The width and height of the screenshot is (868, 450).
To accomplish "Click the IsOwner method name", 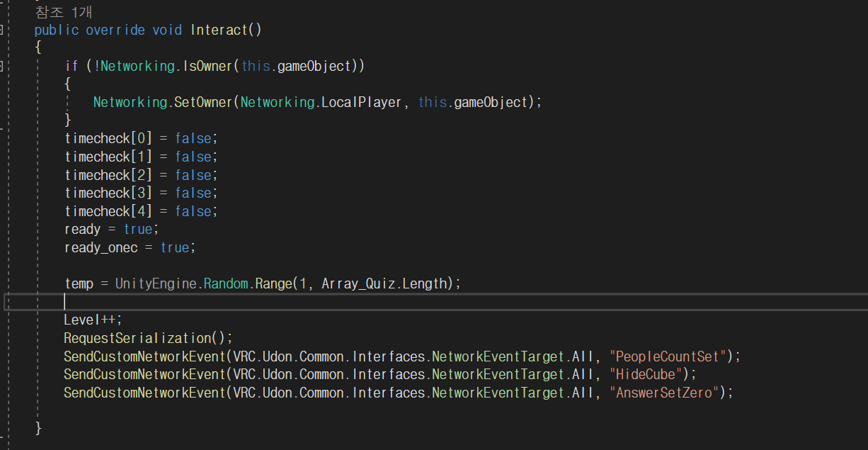I will 207,66.
